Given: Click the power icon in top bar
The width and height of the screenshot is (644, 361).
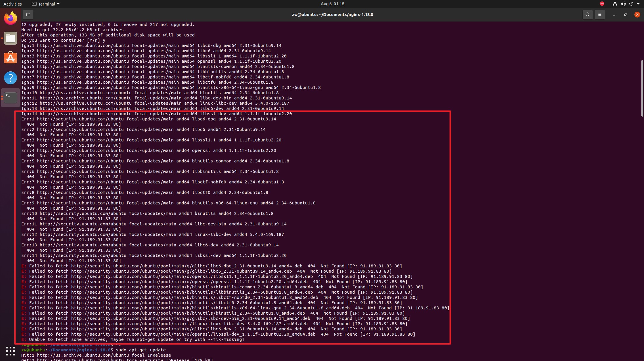Looking at the screenshot, I should 631,4.
